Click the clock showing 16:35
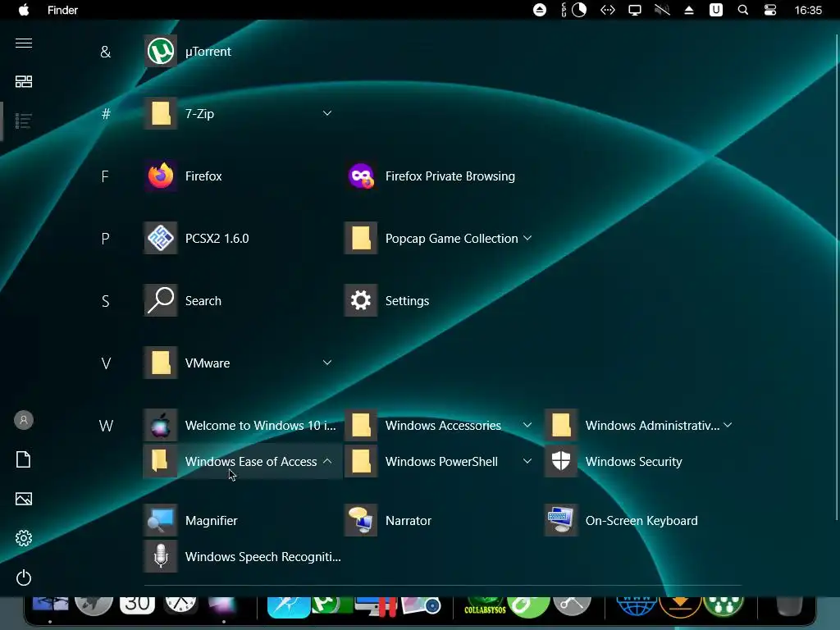The width and height of the screenshot is (840, 630). [808, 10]
